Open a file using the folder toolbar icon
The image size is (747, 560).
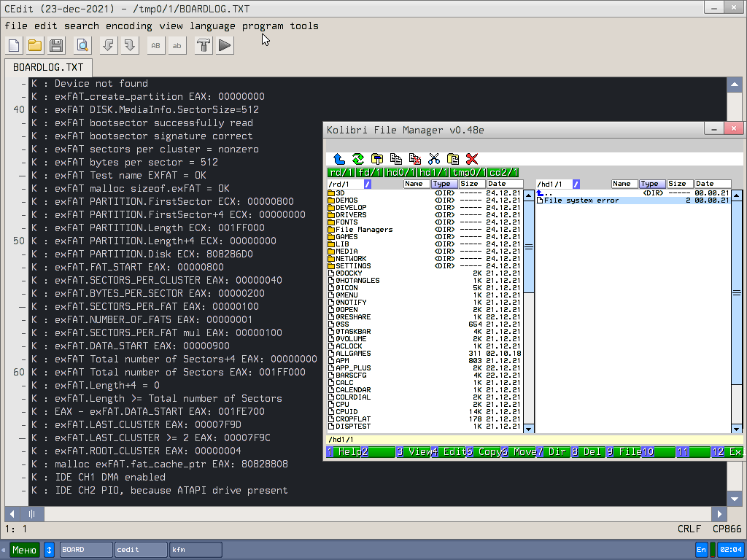[34, 45]
